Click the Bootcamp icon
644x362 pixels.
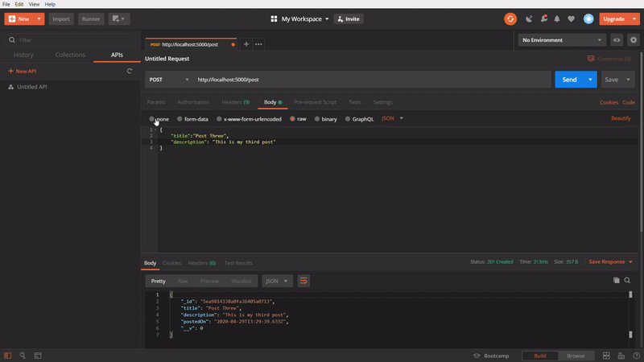477,356
